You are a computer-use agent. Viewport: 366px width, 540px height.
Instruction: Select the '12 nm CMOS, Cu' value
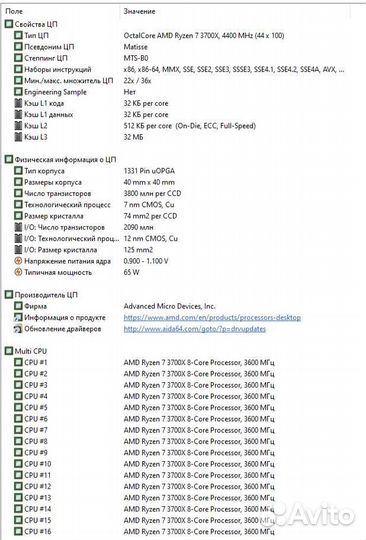click(x=150, y=238)
